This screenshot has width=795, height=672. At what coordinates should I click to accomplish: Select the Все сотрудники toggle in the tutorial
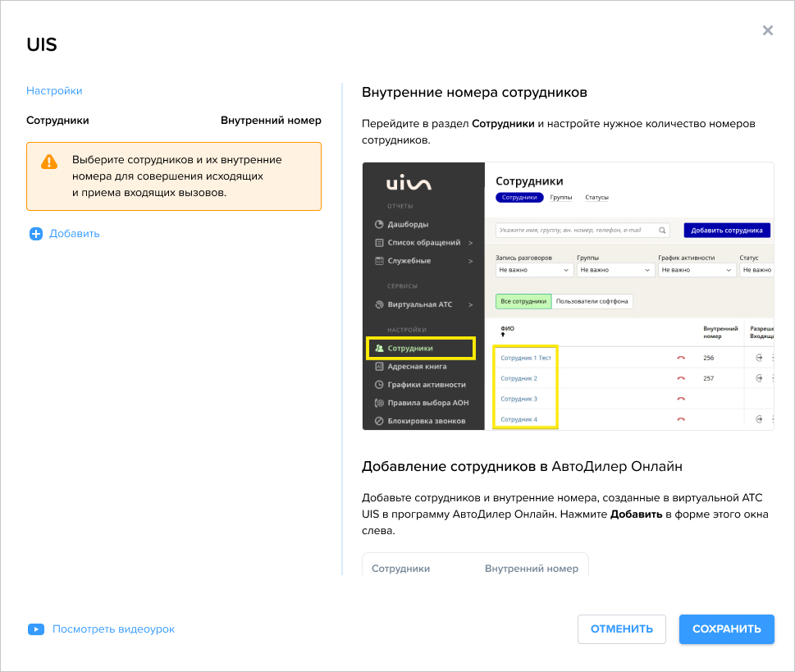(x=523, y=301)
